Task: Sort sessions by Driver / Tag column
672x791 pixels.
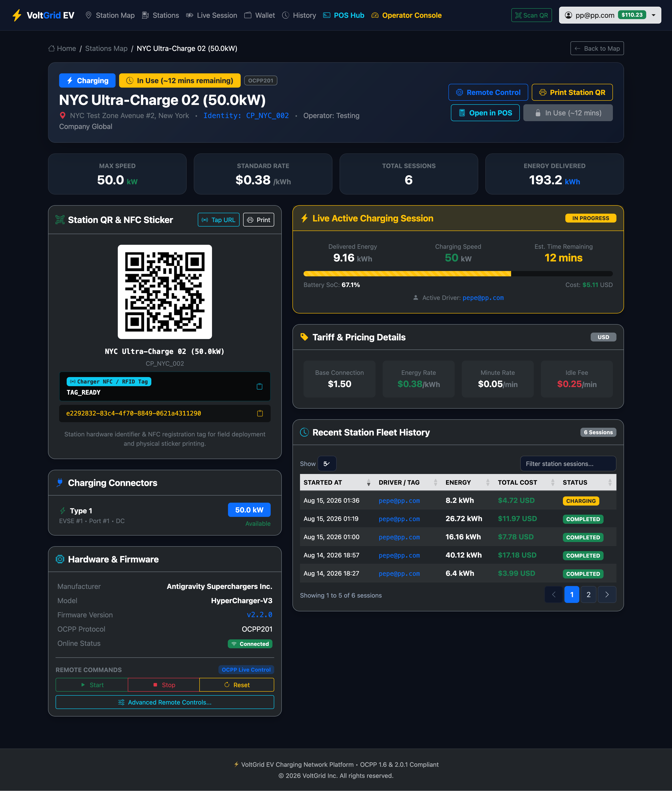Action: coord(408,482)
